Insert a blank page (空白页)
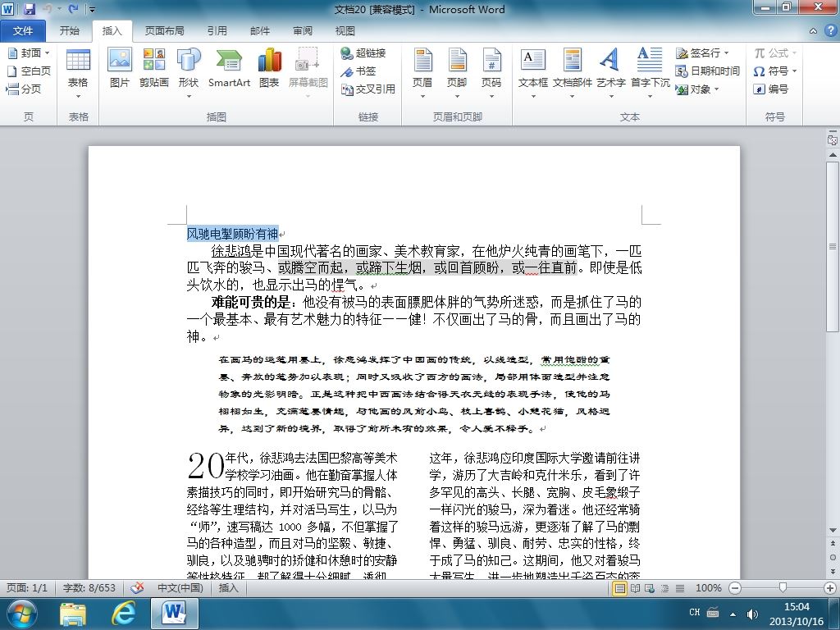Viewport: 840px width, 630px height. [29, 71]
